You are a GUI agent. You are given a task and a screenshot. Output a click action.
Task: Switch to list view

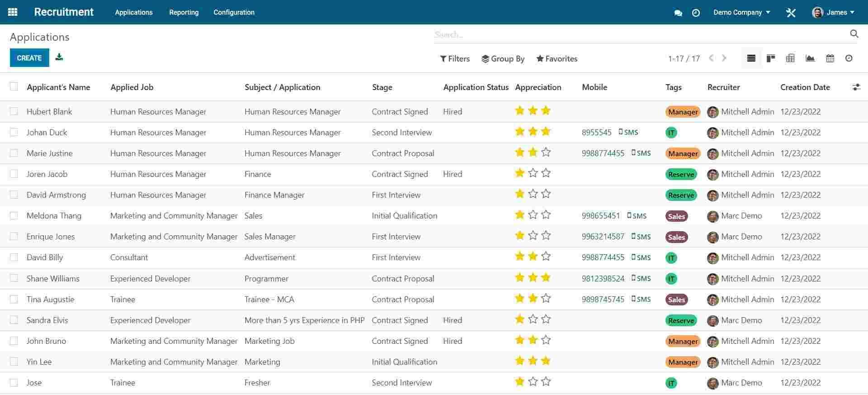[751, 58]
